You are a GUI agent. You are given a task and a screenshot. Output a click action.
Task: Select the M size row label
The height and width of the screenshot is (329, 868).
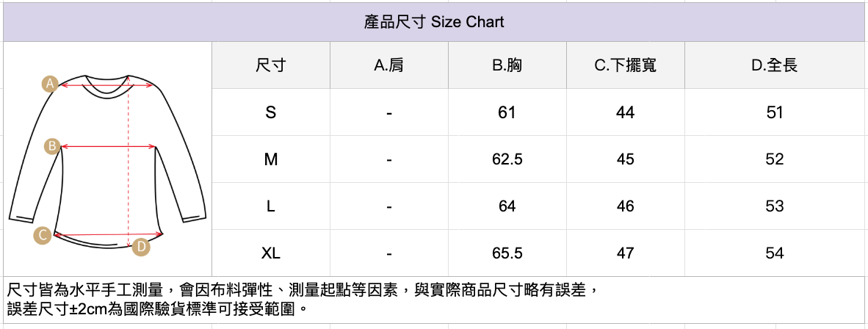click(x=271, y=159)
